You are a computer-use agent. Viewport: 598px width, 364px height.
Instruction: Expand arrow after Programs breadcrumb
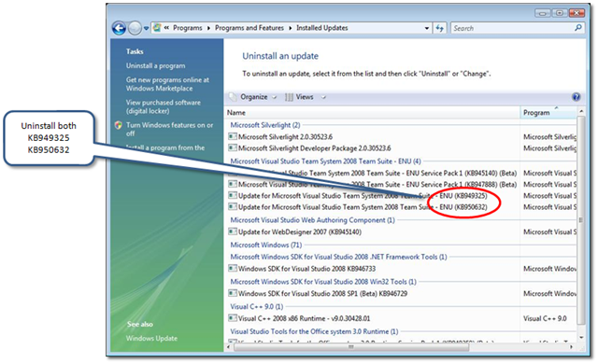[x=208, y=28]
